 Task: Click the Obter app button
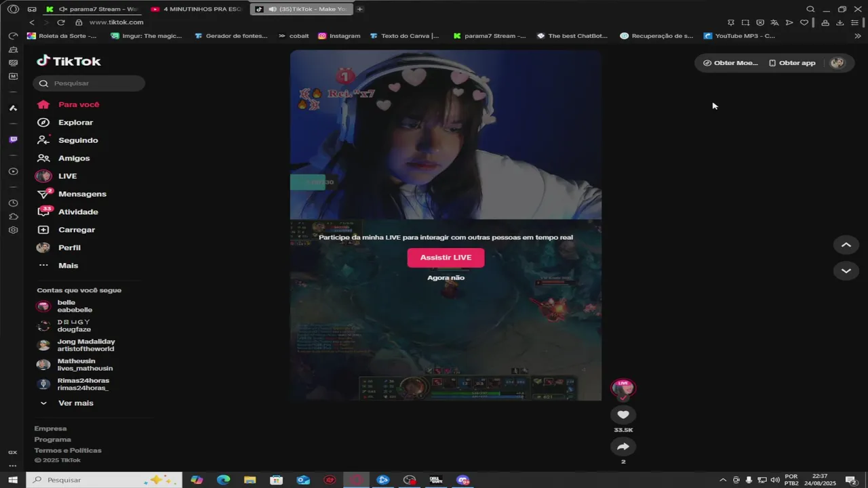coord(791,63)
